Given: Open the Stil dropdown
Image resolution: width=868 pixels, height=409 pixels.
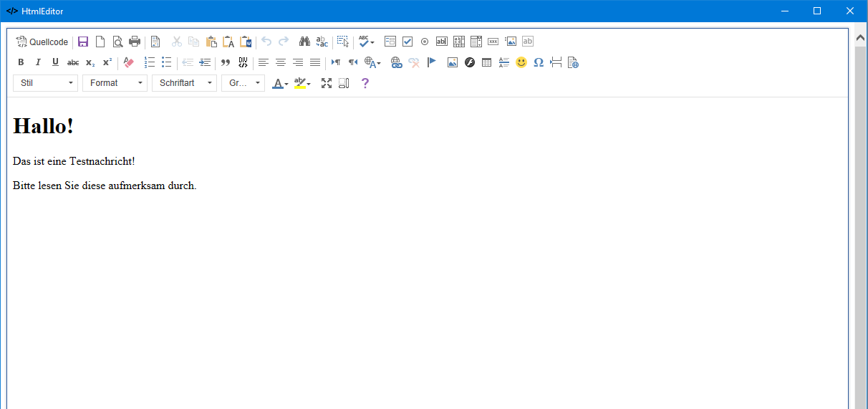Looking at the screenshot, I should 45,83.
